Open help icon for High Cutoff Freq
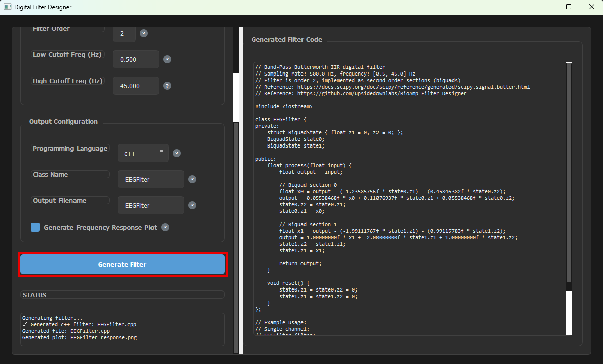 pyautogui.click(x=167, y=86)
